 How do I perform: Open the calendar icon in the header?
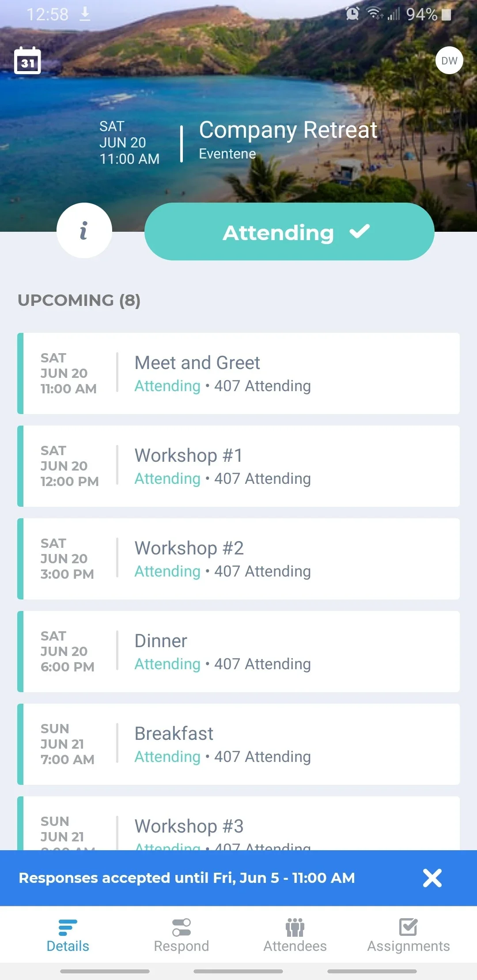[27, 60]
